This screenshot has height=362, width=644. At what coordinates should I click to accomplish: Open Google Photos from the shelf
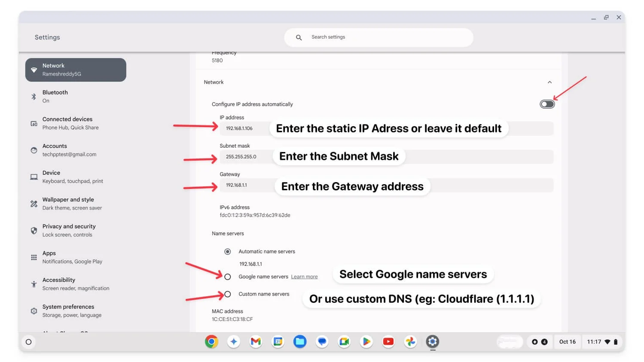(411, 342)
